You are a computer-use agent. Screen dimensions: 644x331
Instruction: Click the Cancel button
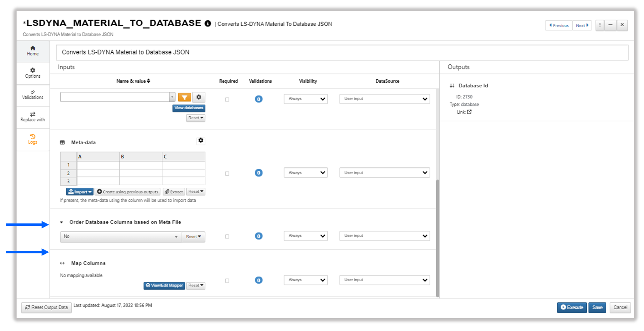[x=620, y=307]
